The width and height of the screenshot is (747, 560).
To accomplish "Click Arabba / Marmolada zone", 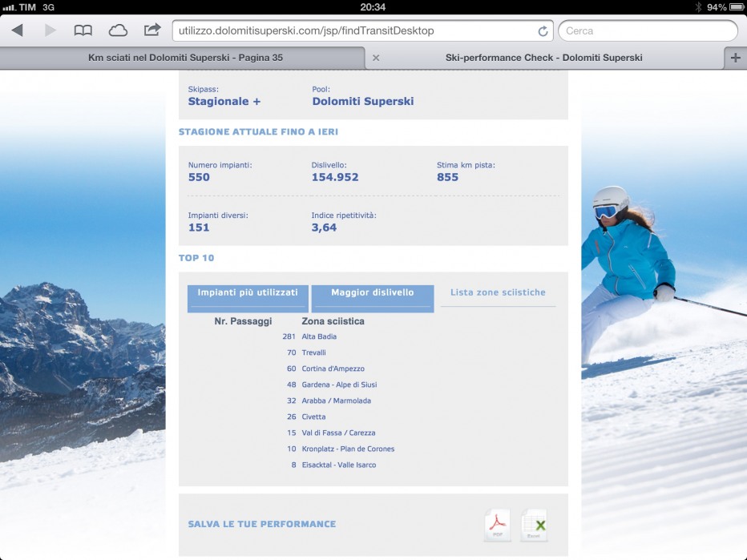I will pyautogui.click(x=337, y=401).
